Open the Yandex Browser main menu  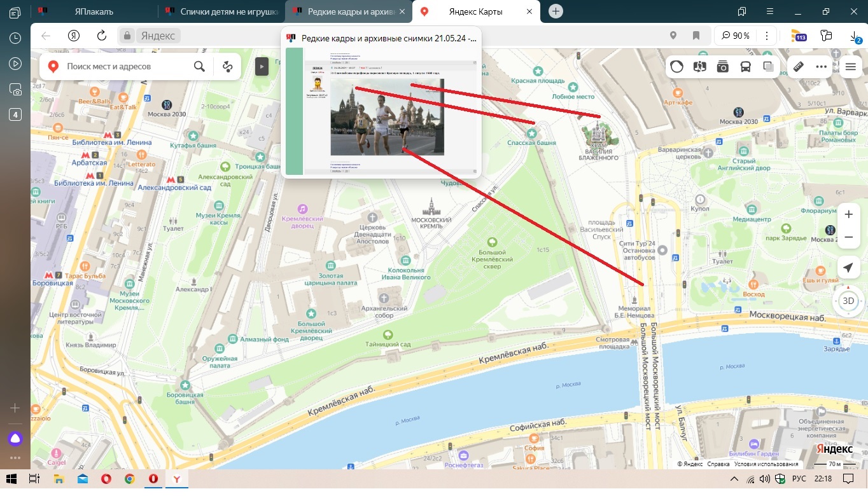770,11
